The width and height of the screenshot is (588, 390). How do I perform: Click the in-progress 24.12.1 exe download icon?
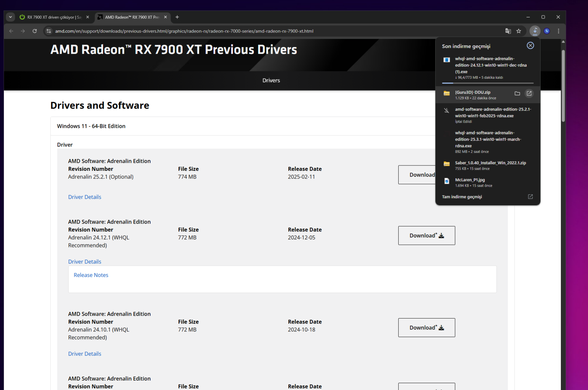[x=447, y=60]
